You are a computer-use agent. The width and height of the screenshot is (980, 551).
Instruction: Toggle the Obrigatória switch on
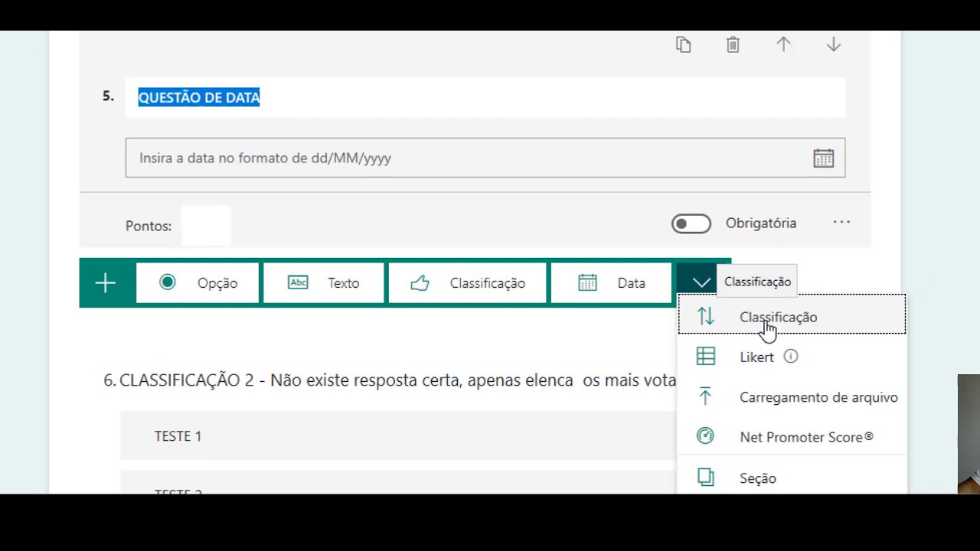click(691, 223)
